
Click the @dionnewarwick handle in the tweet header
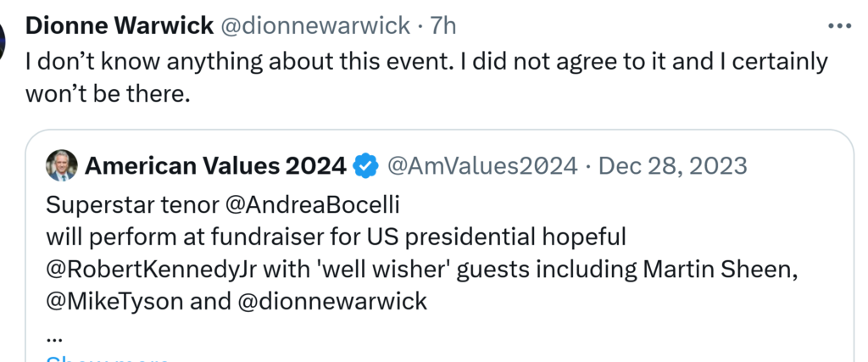[x=315, y=26]
